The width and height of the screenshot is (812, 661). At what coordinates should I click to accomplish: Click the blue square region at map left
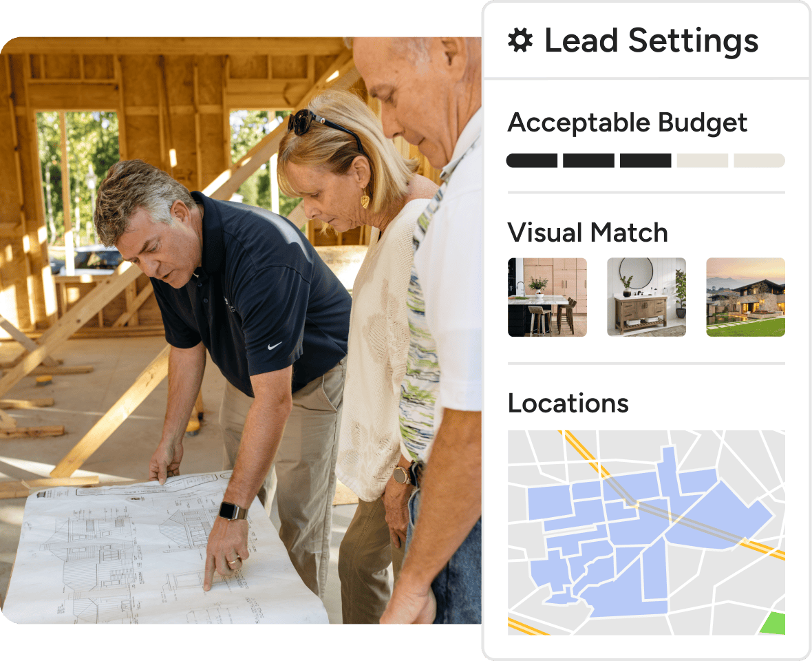[549, 503]
